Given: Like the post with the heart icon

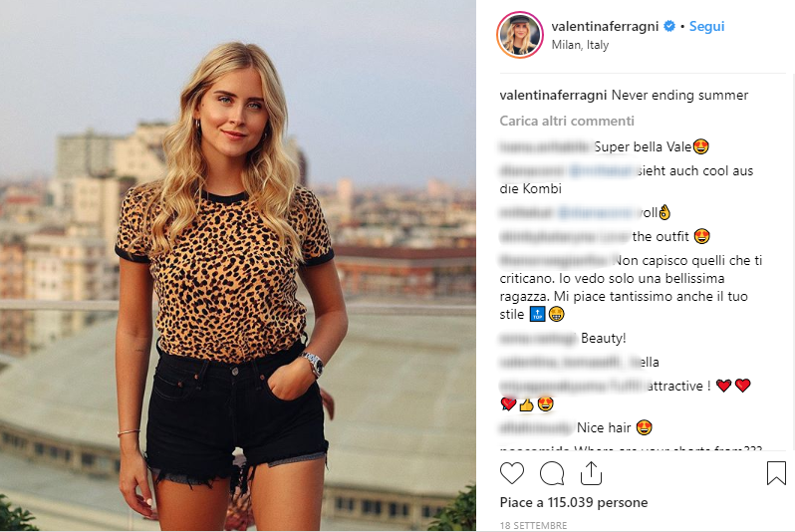Looking at the screenshot, I should coord(512,472).
